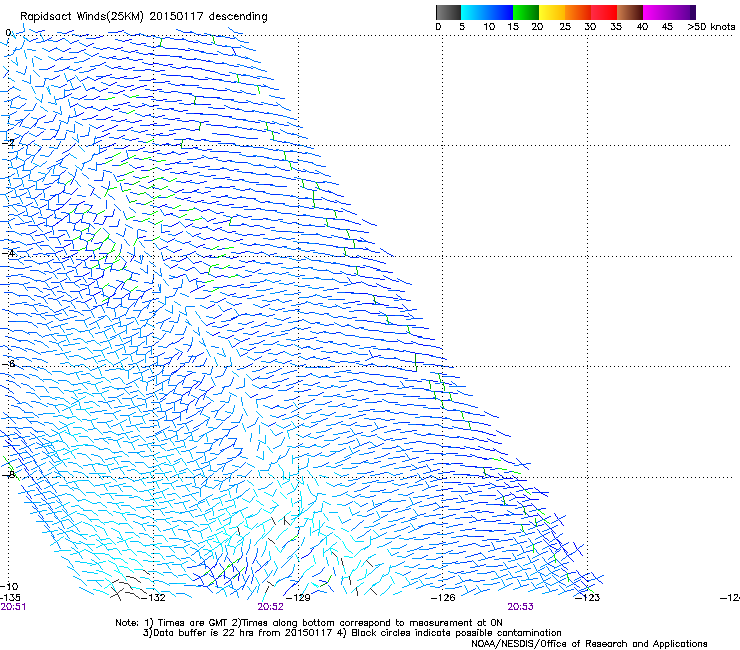Image resolution: width=740 pixels, height=650 pixels.
Task: Click the '-129' longitude label
Action: (298, 598)
